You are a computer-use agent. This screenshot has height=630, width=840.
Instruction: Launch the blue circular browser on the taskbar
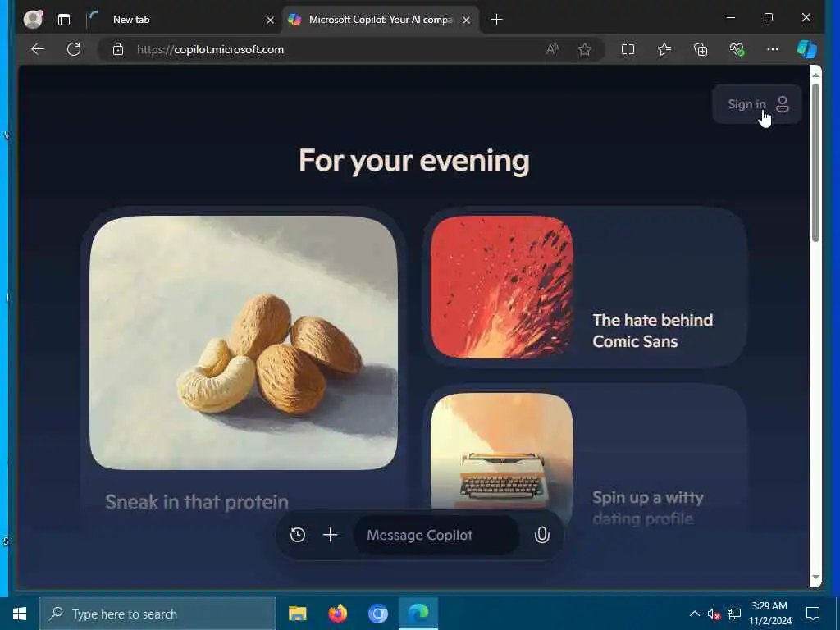(x=377, y=614)
